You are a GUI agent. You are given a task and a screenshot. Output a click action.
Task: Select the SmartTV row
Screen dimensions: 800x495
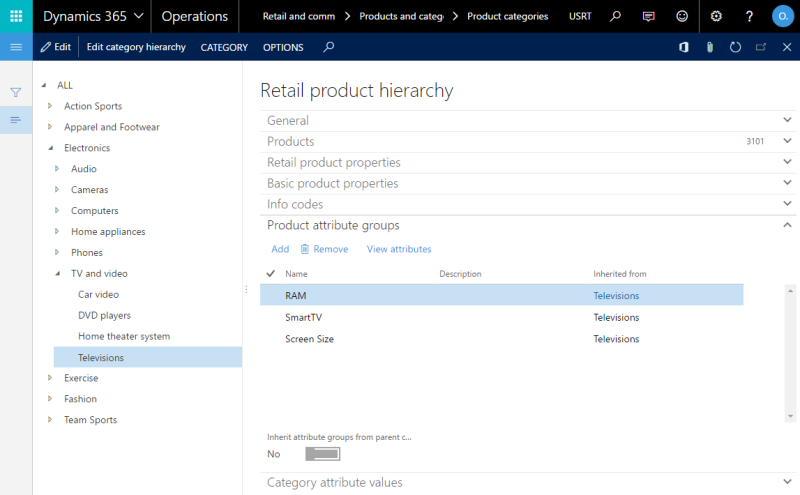[502, 317]
